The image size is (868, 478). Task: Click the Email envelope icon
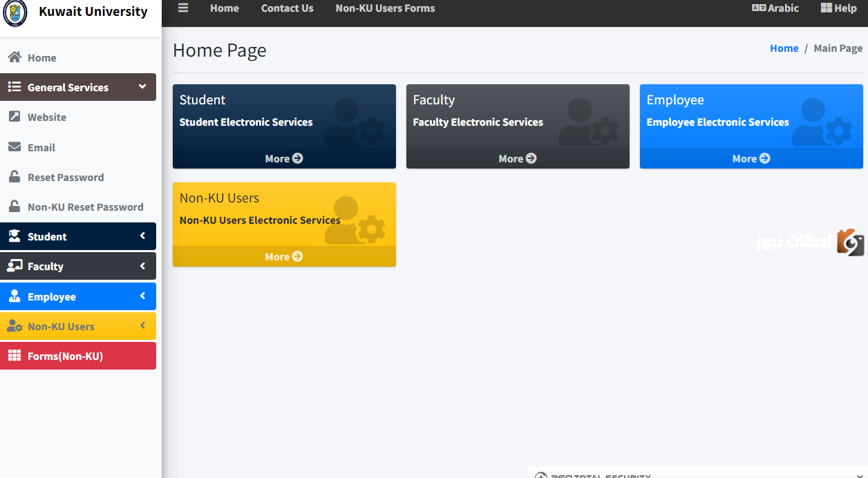coord(15,147)
